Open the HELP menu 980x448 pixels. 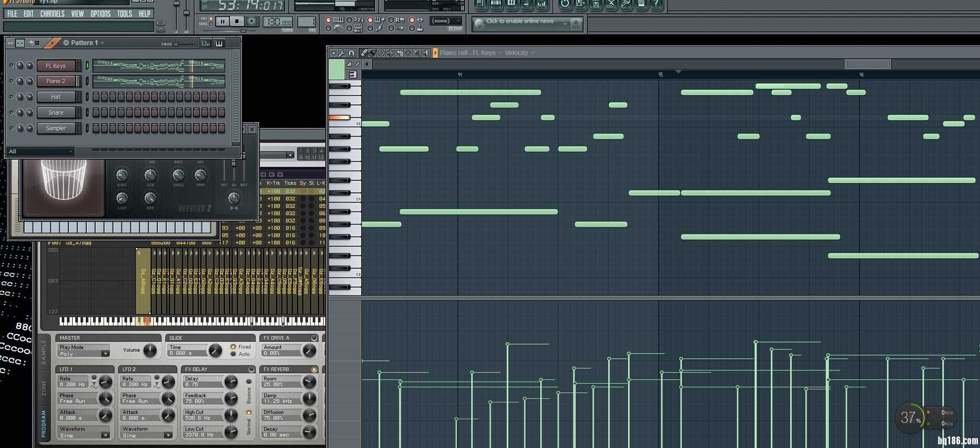click(144, 14)
